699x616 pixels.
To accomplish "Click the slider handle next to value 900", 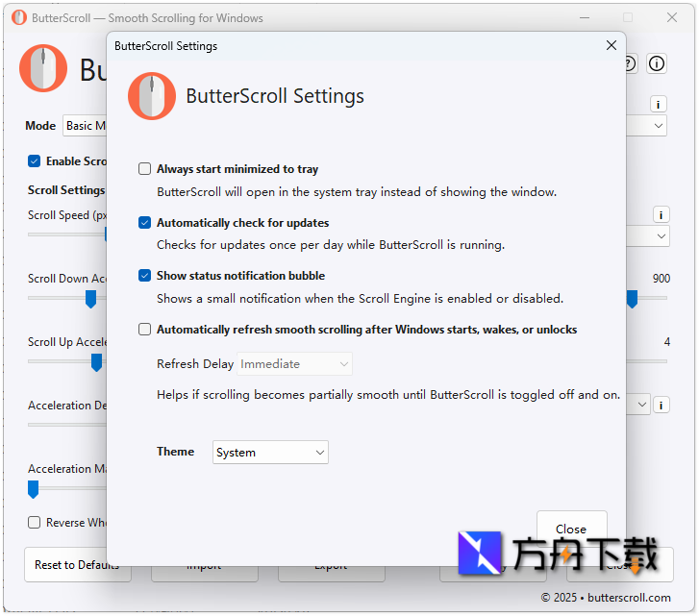I will (x=632, y=299).
